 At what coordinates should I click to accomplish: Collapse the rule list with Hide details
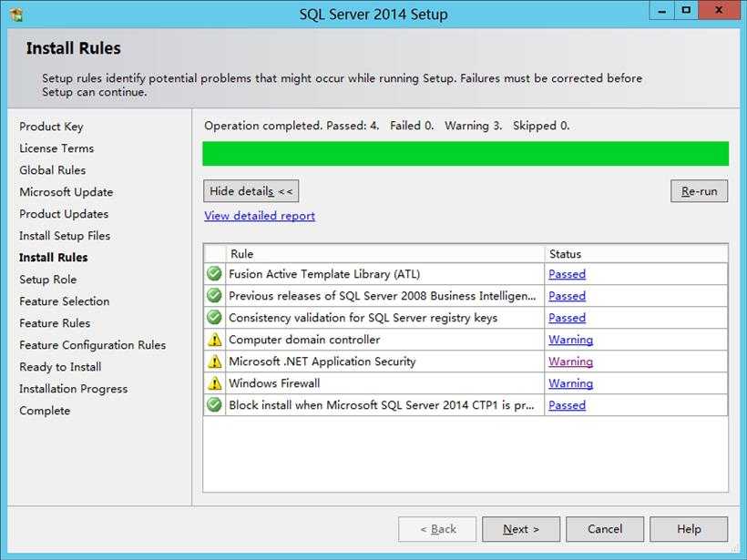(251, 191)
